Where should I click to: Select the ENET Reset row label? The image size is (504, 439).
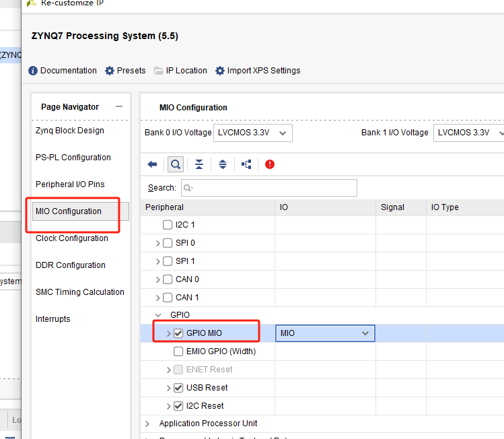209,370
